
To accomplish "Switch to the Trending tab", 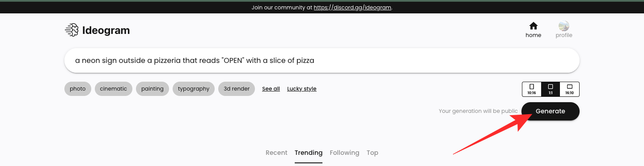I will pos(309,153).
